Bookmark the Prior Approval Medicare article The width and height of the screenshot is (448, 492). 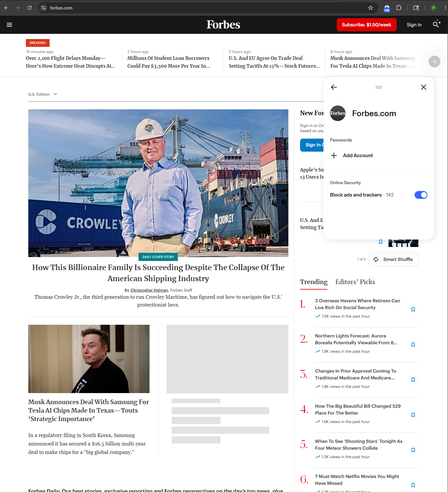coord(413,380)
